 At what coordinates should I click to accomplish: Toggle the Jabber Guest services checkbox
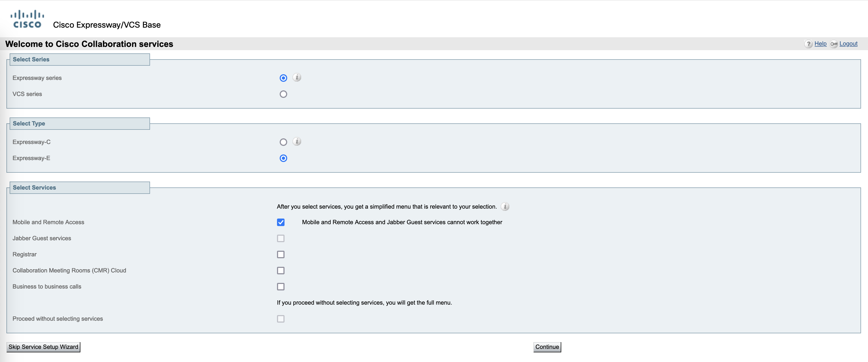coord(280,239)
